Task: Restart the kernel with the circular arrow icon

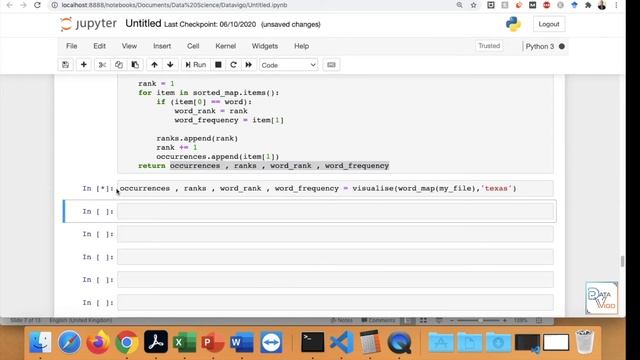Action: pos(233,65)
